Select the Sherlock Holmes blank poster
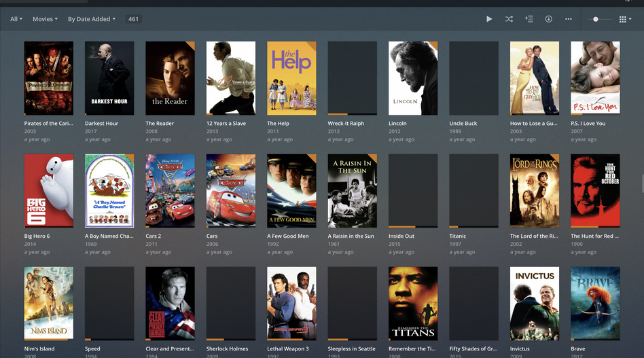The height and width of the screenshot is (358, 644). 231,304
